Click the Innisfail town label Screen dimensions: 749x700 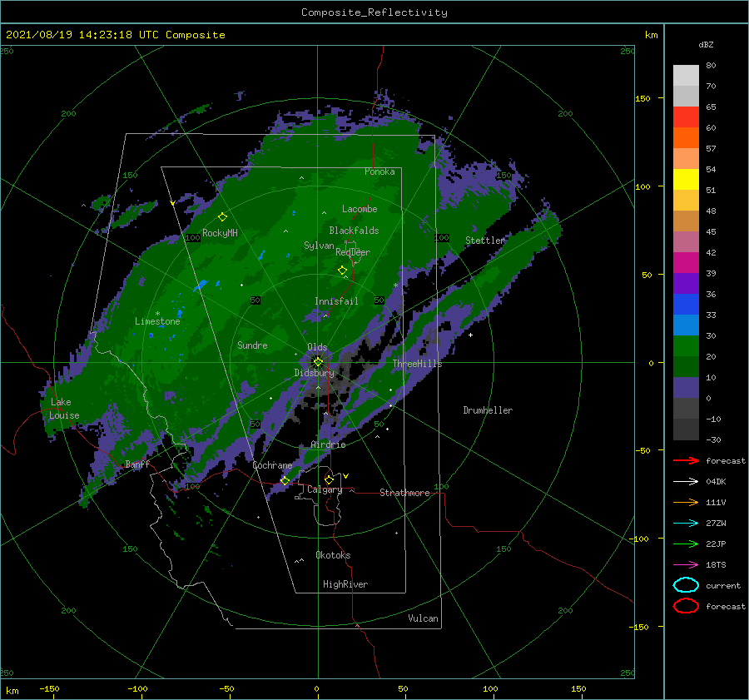(336, 301)
